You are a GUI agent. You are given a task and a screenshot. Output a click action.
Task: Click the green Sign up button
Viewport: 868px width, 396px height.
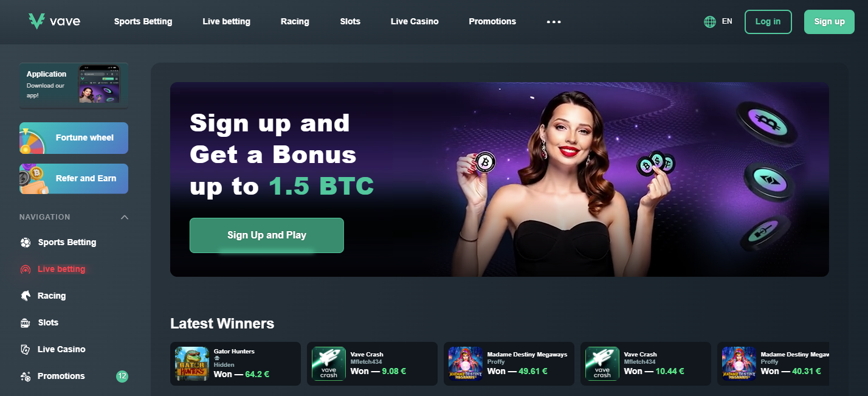829,21
